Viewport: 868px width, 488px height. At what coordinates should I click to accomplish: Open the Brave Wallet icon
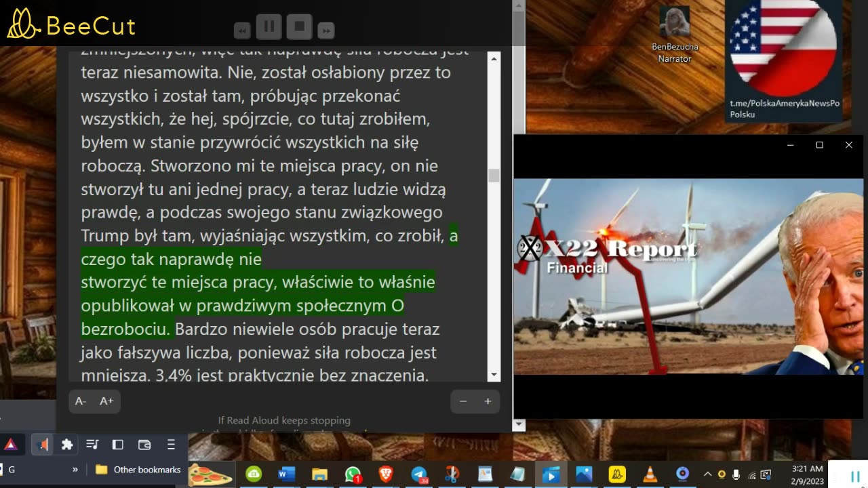point(144,445)
